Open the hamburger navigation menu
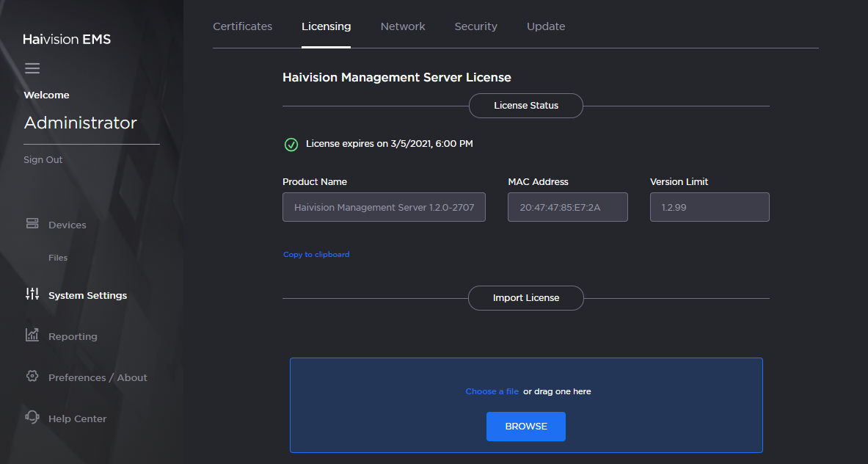Screen dimensions: 868x464 point(32,68)
